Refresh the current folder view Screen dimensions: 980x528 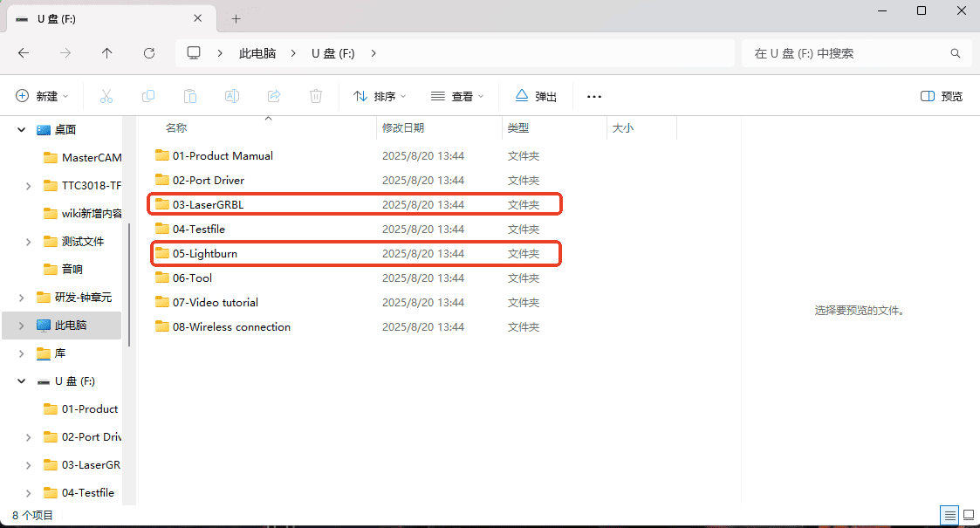tap(149, 53)
